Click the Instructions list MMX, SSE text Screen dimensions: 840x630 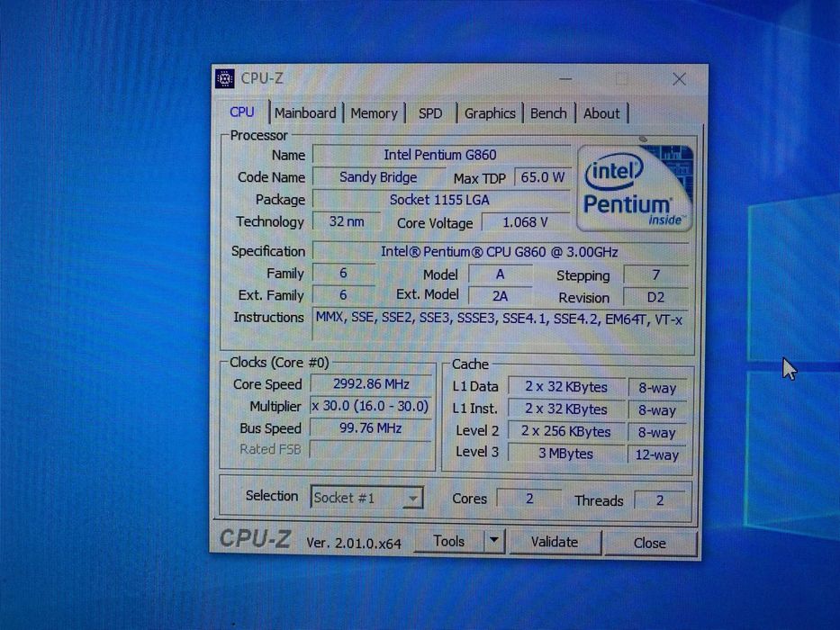(x=499, y=319)
